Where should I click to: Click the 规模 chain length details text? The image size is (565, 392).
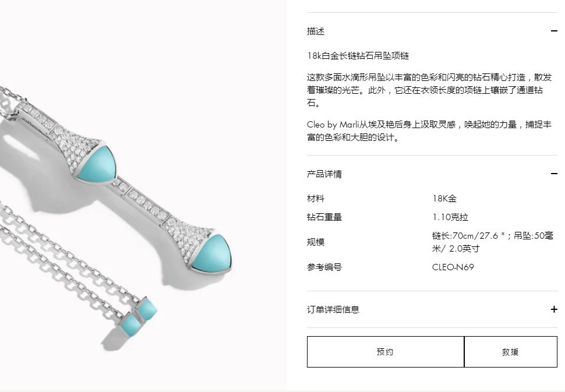pyautogui.click(x=493, y=242)
